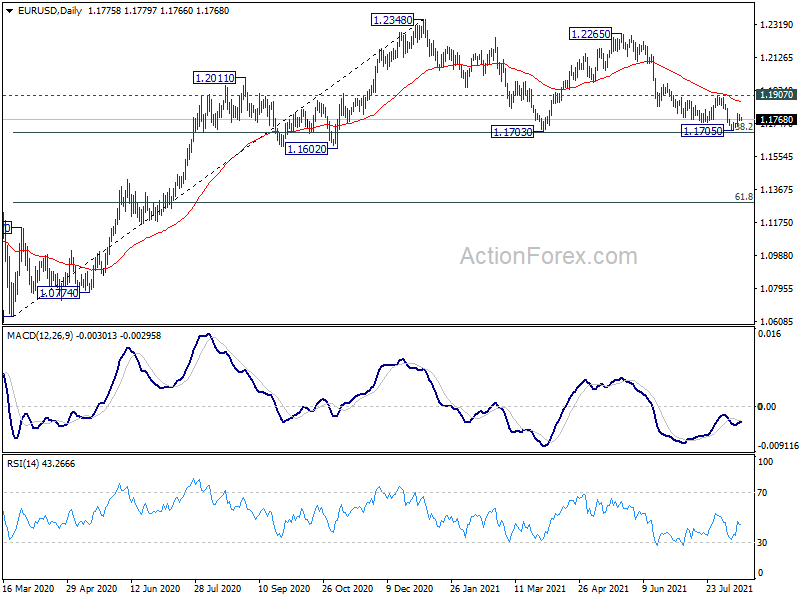Screen dimensions: 800x600
Task: Select the 28 Jul 2020 date label
Action: click(x=217, y=588)
